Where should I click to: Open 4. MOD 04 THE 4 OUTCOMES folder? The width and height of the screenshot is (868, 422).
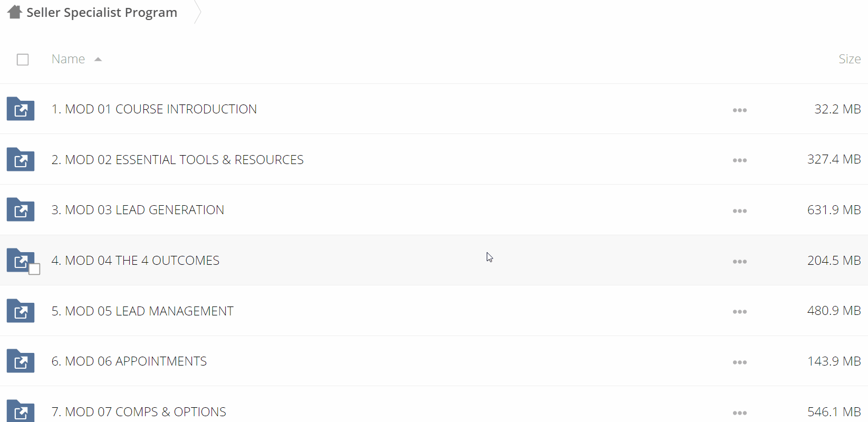click(x=136, y=260)
